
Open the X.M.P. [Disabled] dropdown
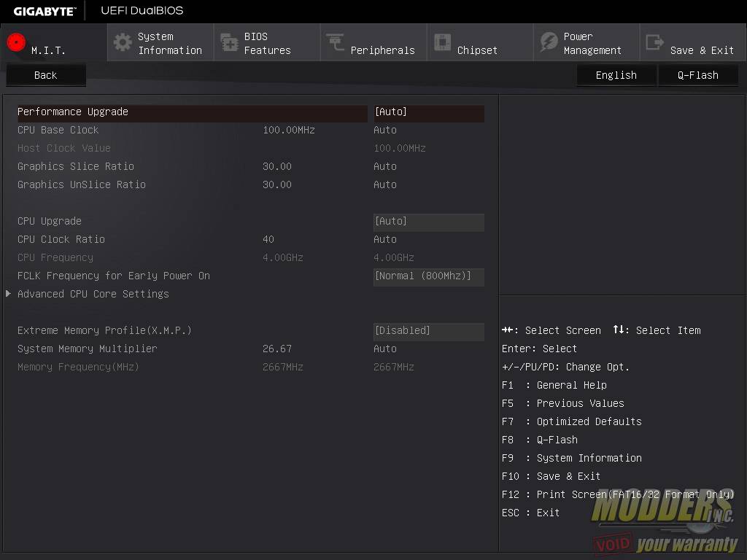(x=429, y=332)
